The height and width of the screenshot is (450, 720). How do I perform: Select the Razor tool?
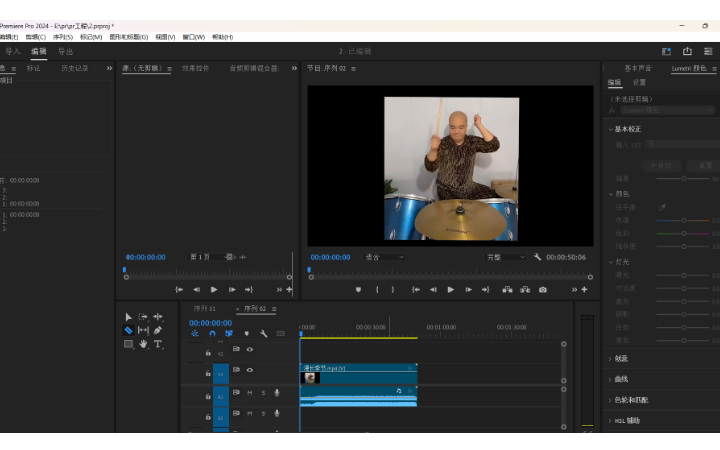129,330
